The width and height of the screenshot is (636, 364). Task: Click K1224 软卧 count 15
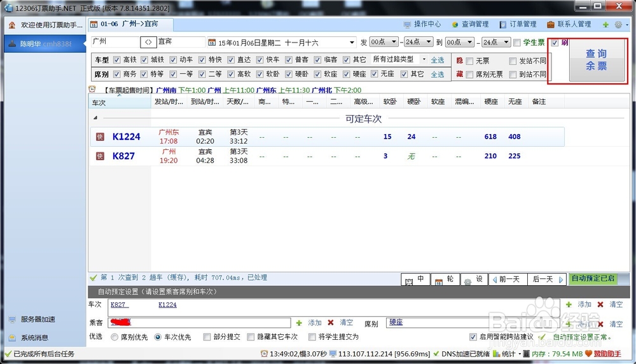(x=387, y=137)
